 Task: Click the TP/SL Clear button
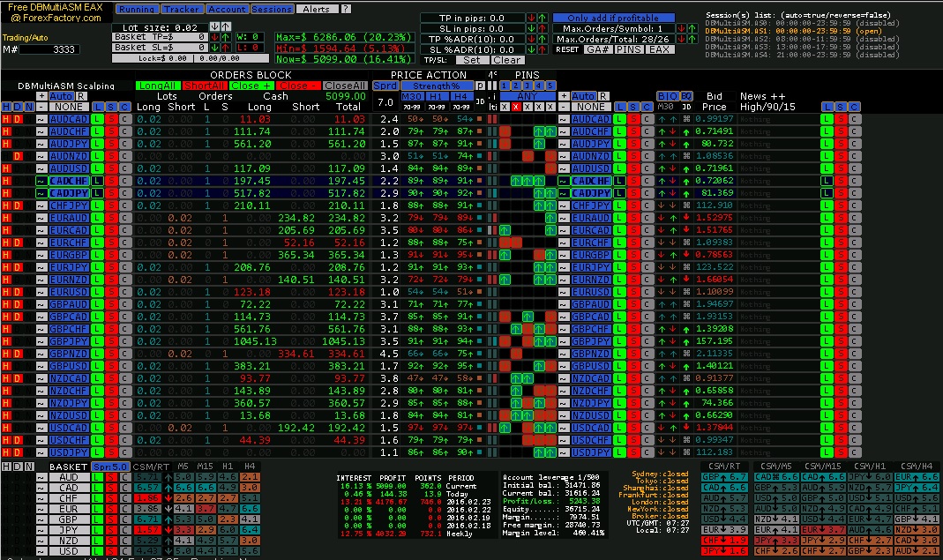507,60
